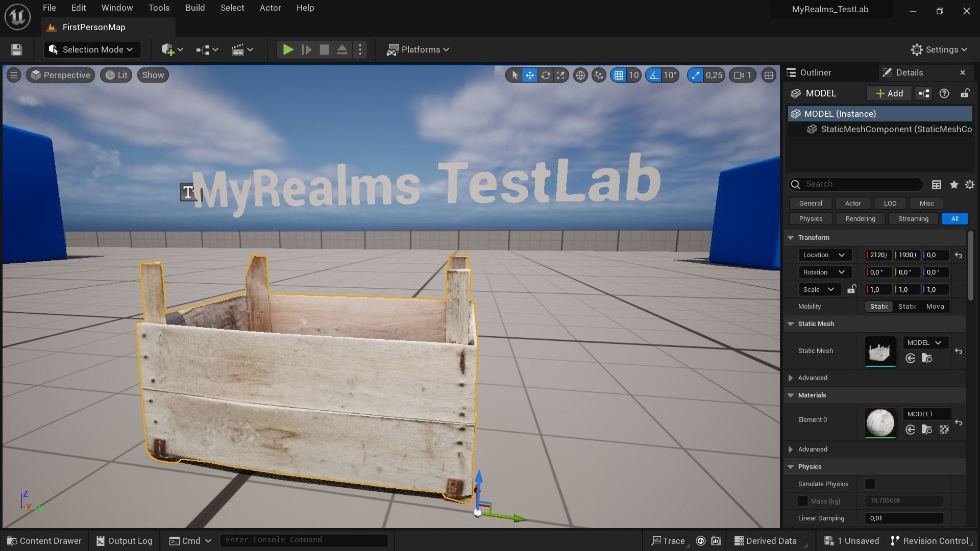The image size is (980, 551).
Task: Select the Rendering filter button
Action: tap(860, 219)
